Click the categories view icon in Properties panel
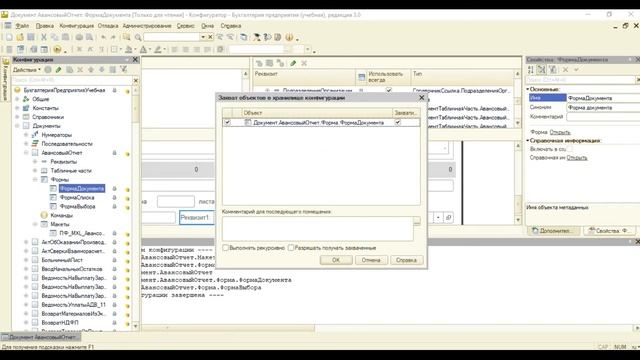The image size is (640, 360). tap(541, 70)
